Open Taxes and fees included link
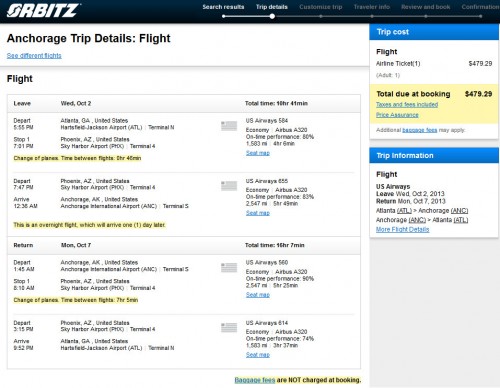 pyautogui.click(x=407, y=105)
